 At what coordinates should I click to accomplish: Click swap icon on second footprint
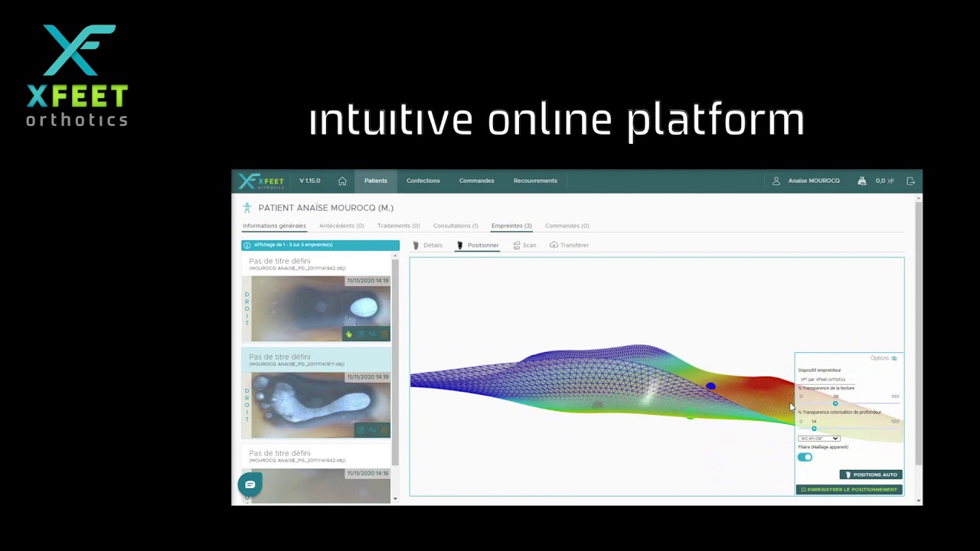click(373, 430)
